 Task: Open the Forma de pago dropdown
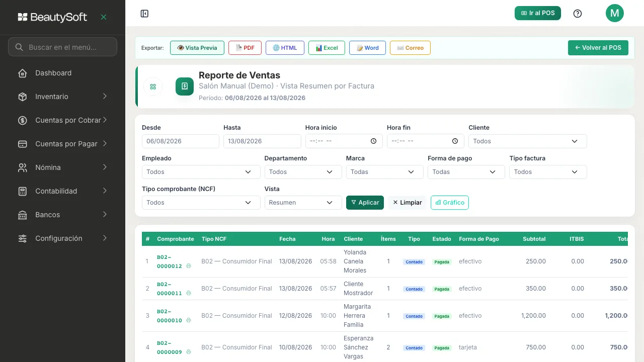[466, 172]
